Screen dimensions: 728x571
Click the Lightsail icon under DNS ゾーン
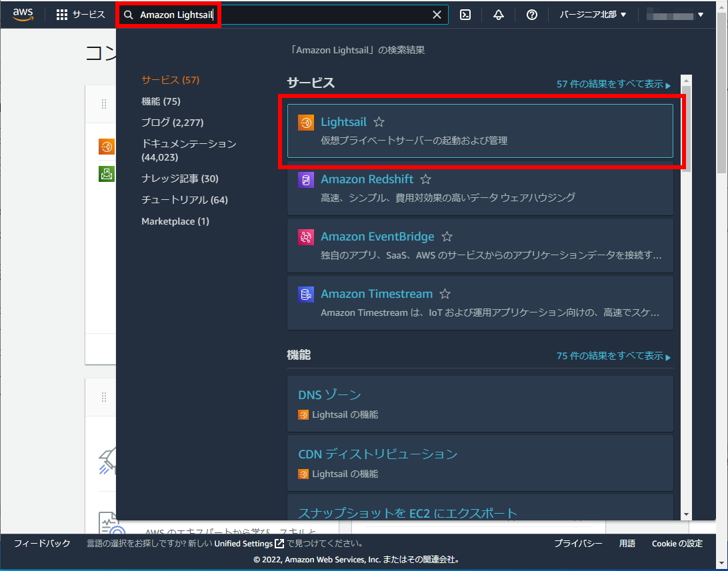tap(303, 414)
